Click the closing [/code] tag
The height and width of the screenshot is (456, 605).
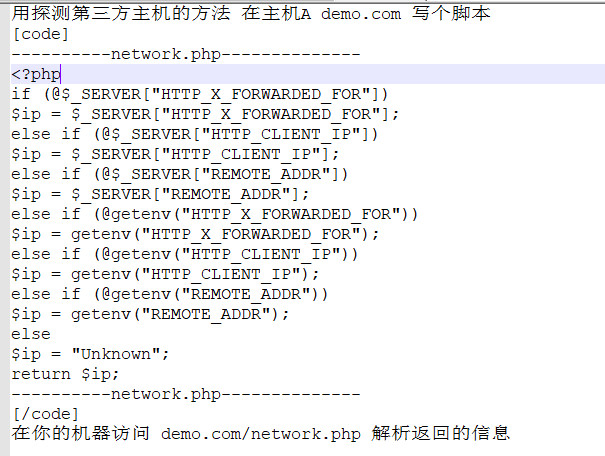46,414
